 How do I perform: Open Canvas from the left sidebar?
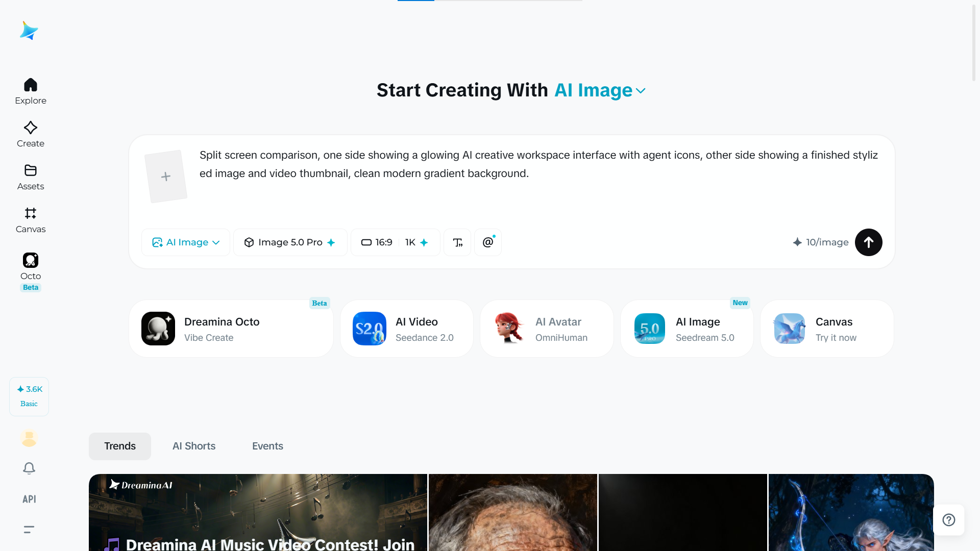pyautogui.click(x=31, y=220)
